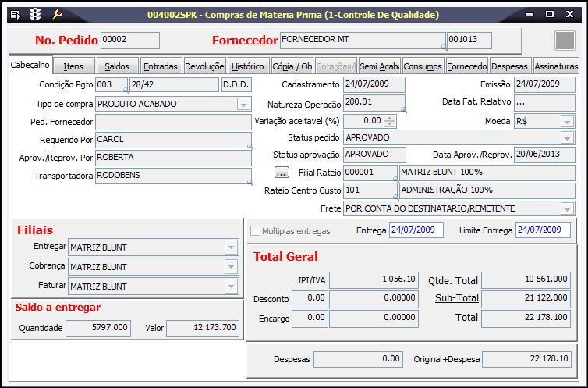Viewport: 588px width, 388px height.
Task: Click the Saldo Quantidade value 5797.000
Action: tap(98, 329)
